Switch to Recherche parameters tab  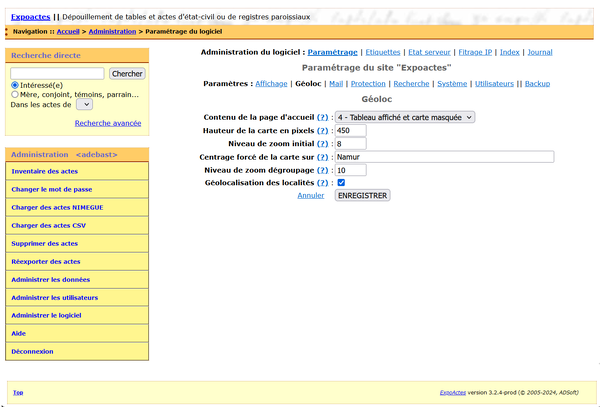coord(411,83)
